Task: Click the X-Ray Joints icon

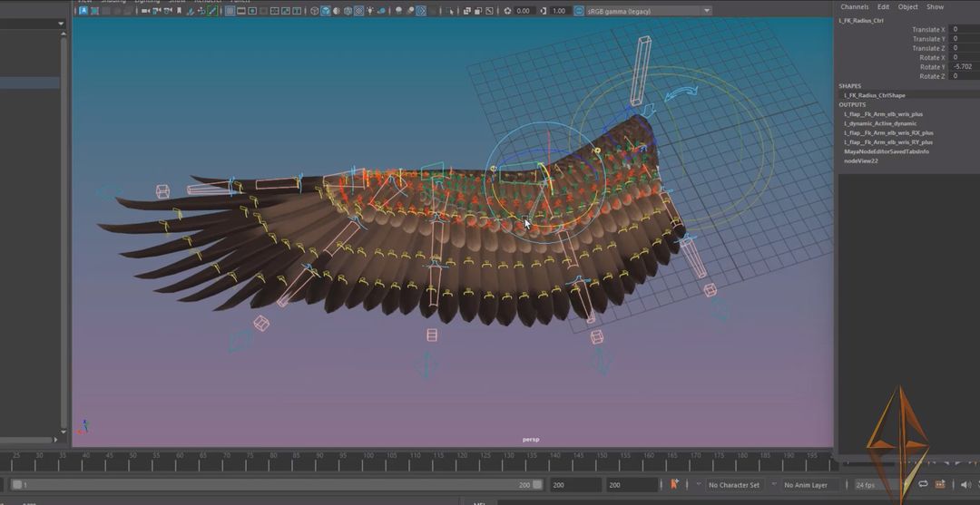Action: [489, 11]
